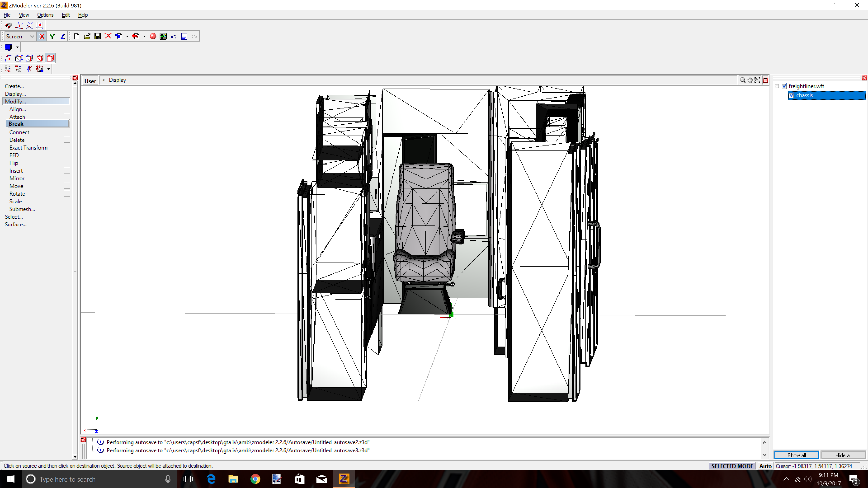Toggle the X axis constraint

(x=42, y=36)
